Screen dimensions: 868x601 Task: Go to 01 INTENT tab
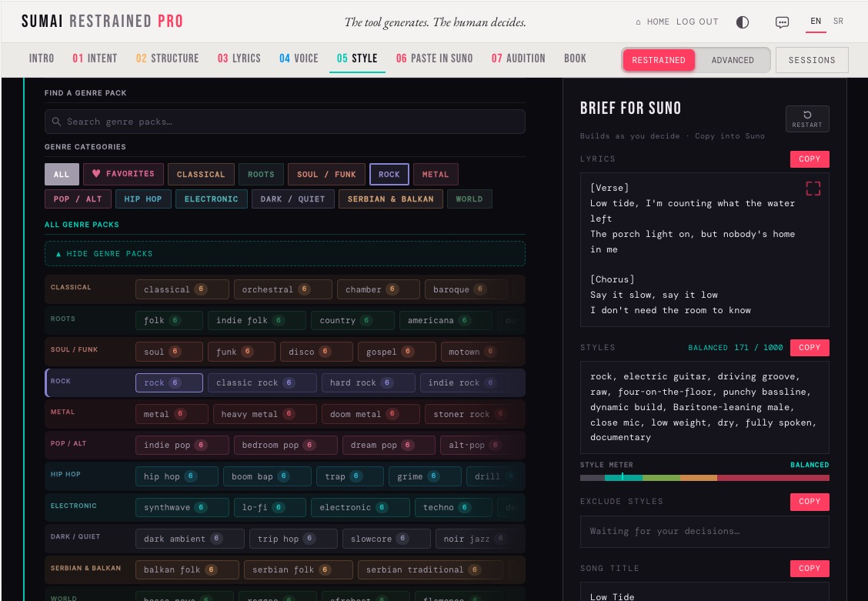pyautogui.click(x=95, y=58)
